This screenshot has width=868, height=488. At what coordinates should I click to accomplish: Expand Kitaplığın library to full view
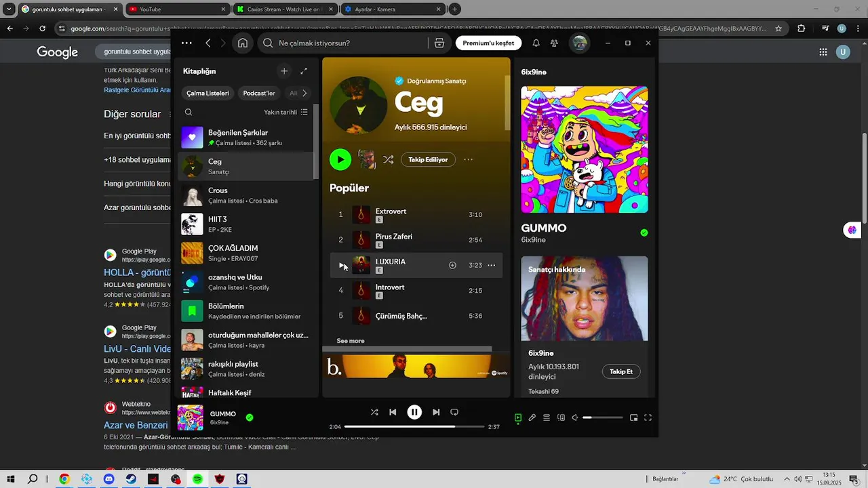pos(304,71)
